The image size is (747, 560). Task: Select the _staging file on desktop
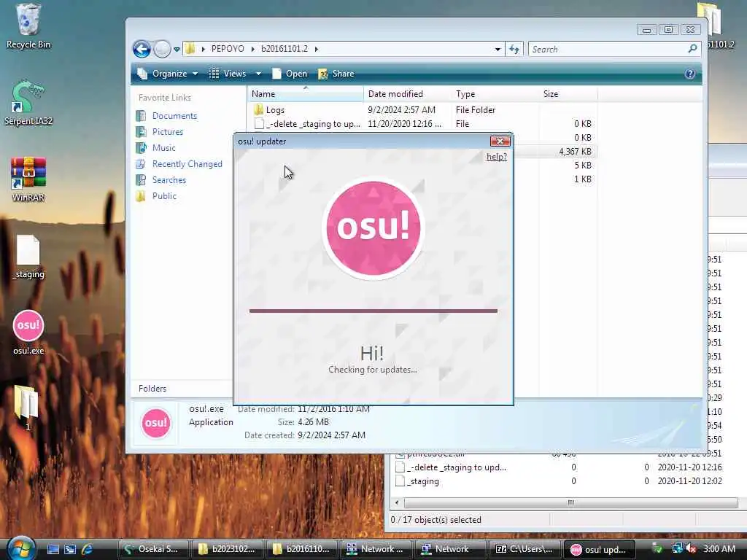[28, 257]
